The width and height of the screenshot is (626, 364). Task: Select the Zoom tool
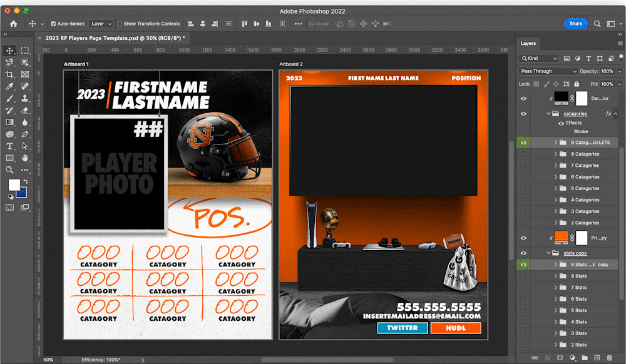coord(9,170)
